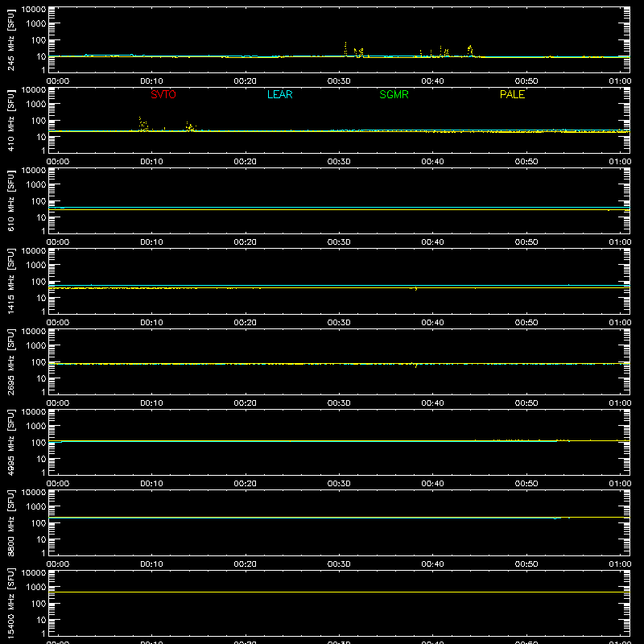Click the yellow burst near 00:44 at 245 MHz
The image size is (644, 644).
470,51
